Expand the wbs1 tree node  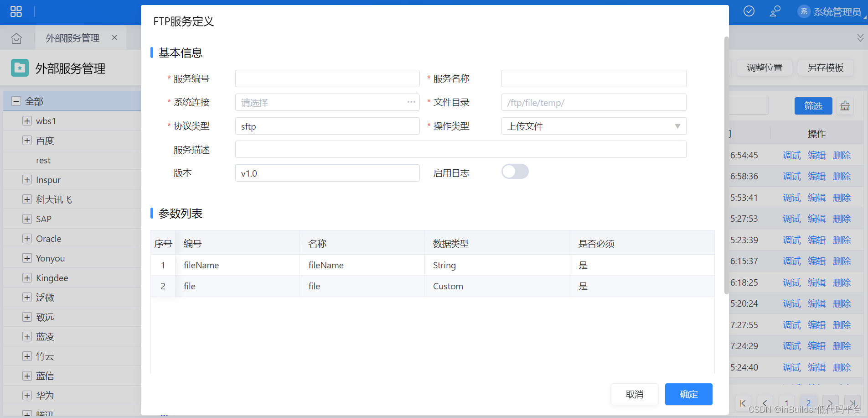(x=27, y=121)
